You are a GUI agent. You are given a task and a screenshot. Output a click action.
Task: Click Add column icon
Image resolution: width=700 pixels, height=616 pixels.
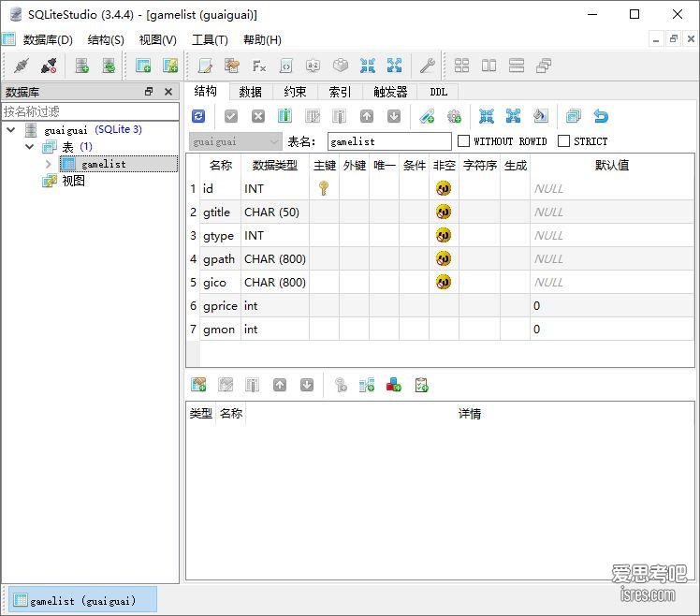(284, 117)
